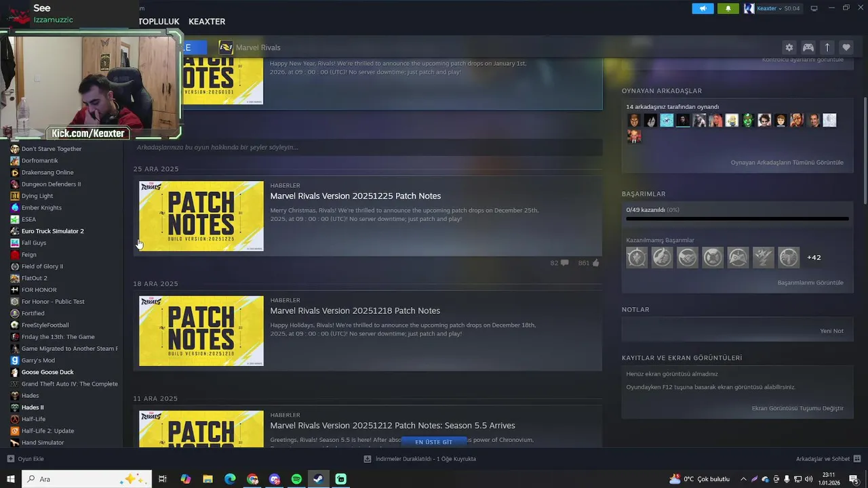The image size is (868, 488).
Task: Create Yeni Not in notes section
Action: (x=831, y=331)
